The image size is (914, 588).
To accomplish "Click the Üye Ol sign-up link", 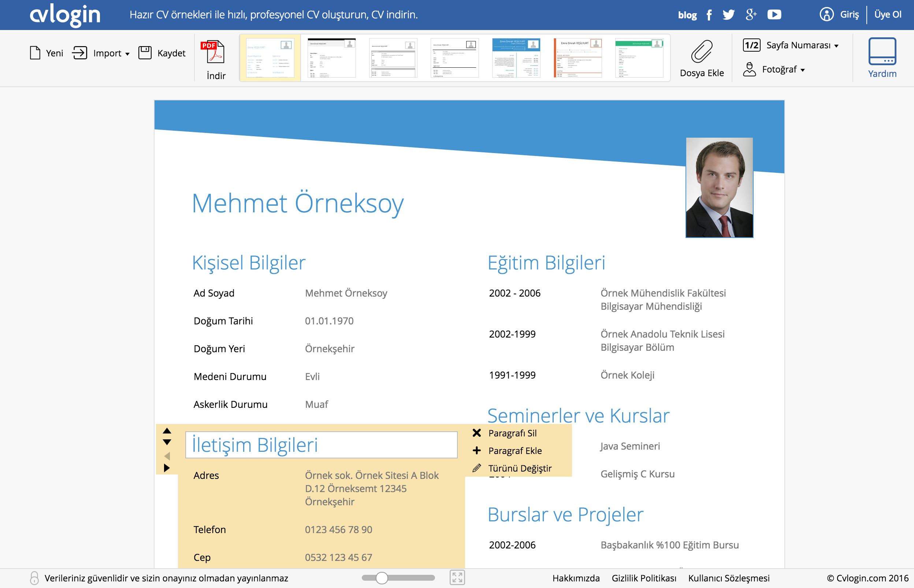I will tap(888, 15).
